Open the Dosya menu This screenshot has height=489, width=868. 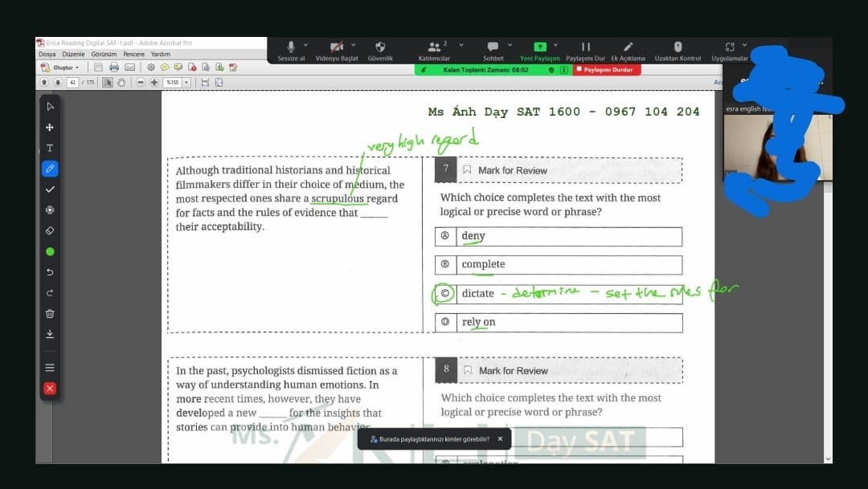pos(47,55)
